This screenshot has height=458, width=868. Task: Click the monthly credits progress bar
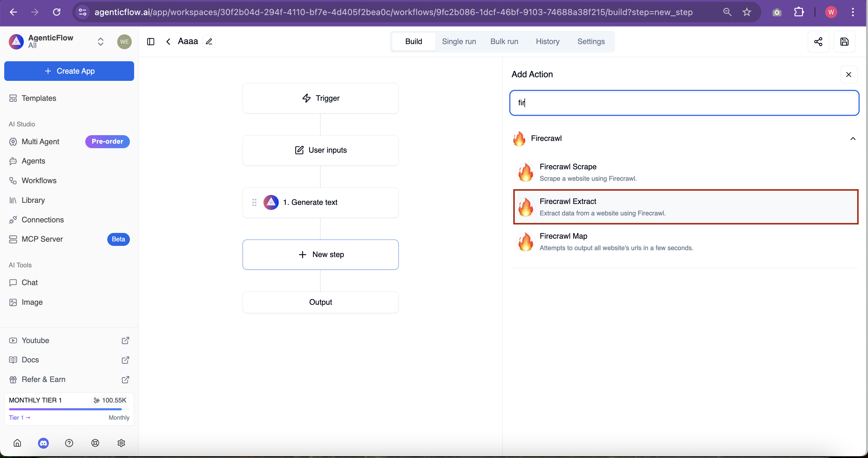point(69,409)
